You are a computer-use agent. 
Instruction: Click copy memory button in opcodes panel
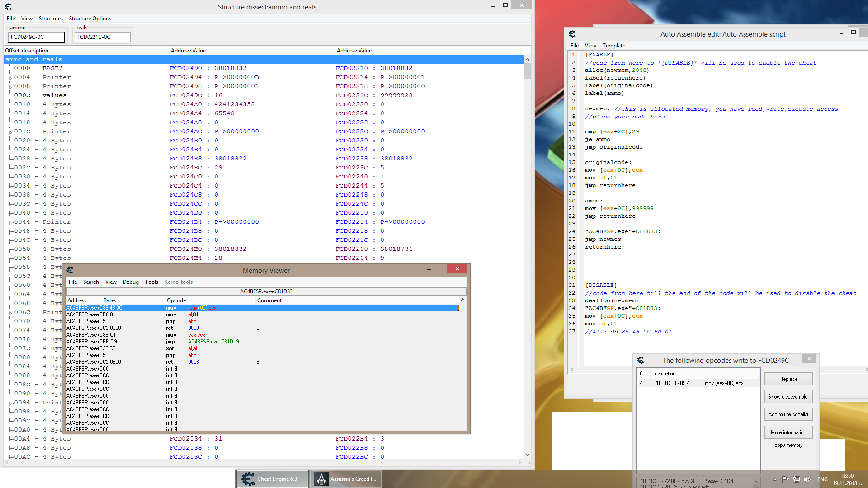(x=788, y=445)
